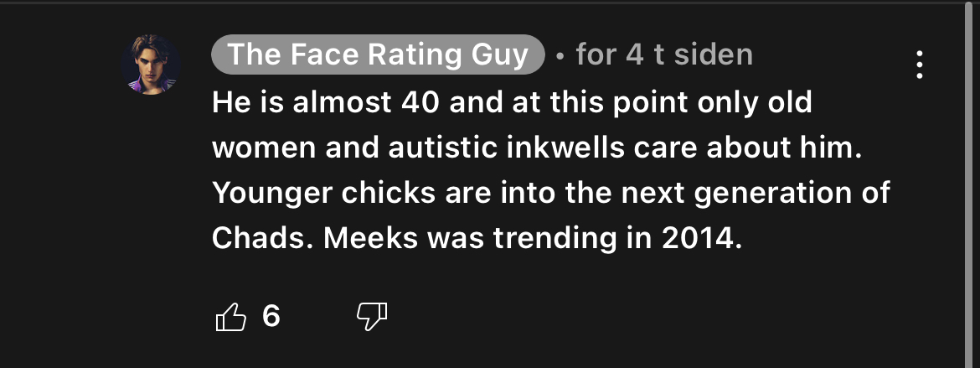Click the bullet separator before the timestamp
980x368 pixels.
click(x=560, y=56)
